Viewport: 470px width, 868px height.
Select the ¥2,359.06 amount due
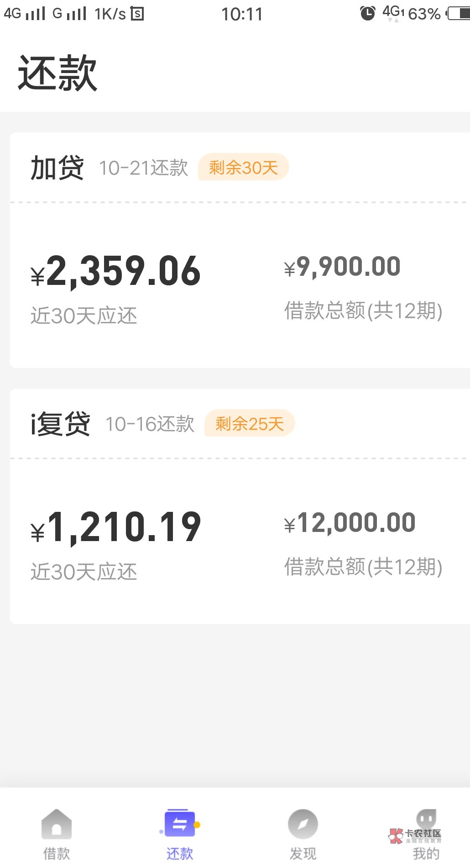point(116,271)
